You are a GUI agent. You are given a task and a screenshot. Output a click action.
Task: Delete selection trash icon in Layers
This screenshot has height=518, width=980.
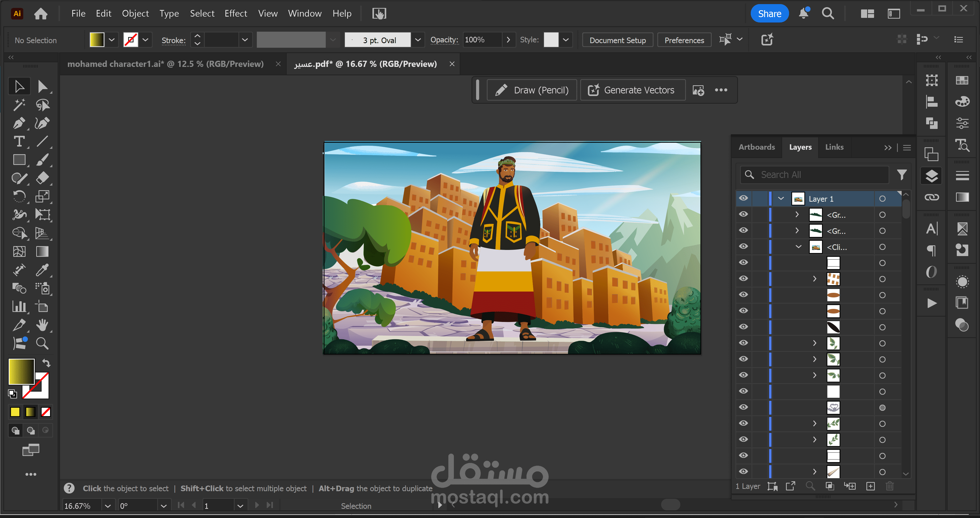(889, 486)
